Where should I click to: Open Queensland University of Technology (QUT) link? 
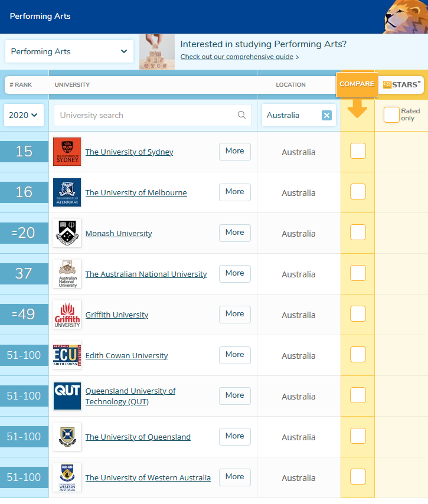click(130, 396)
